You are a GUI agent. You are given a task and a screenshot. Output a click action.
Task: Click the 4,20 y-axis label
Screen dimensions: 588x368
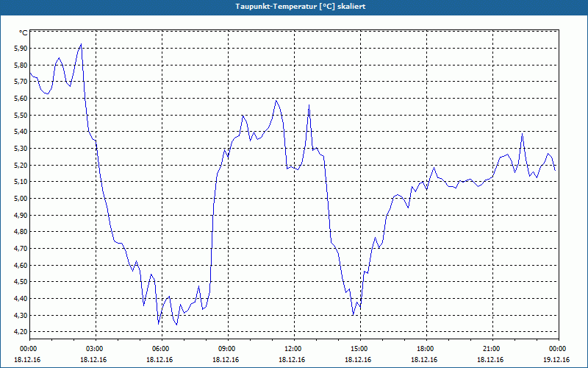pos(21,332)
